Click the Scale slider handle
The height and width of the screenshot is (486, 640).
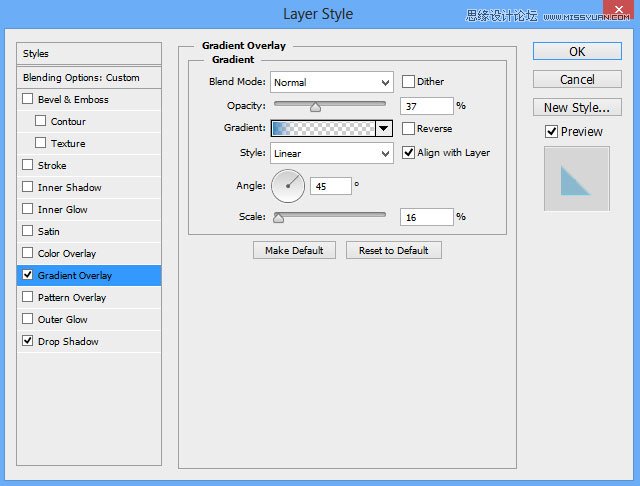[278, 217]
